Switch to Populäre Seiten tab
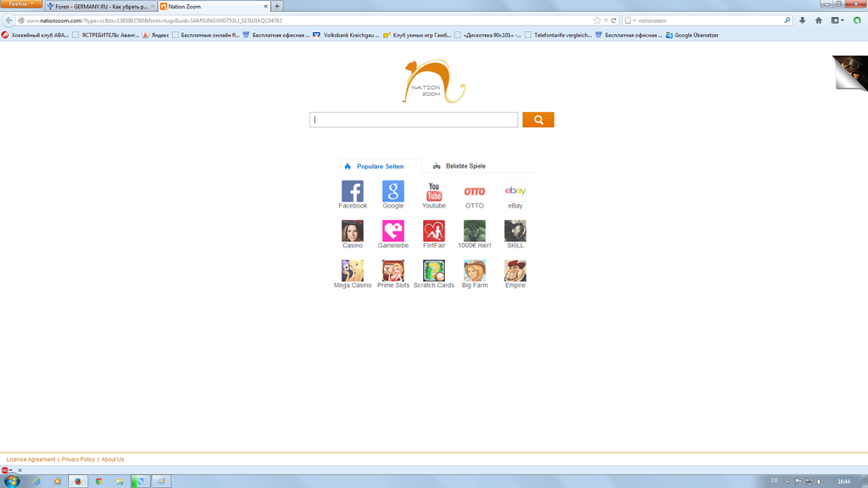This screenshot has width=868, height=488. pyautogui.click(x=380, y=166)
